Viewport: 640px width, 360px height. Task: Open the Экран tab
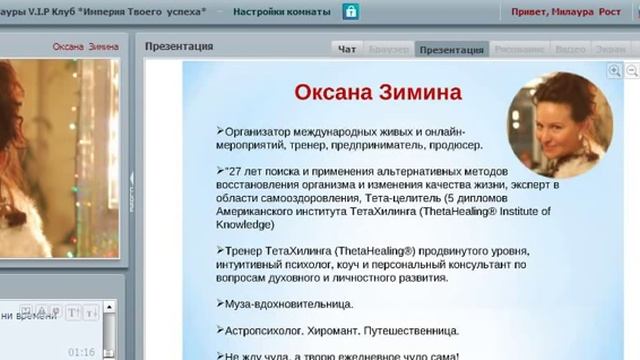(x=611, y=49)
